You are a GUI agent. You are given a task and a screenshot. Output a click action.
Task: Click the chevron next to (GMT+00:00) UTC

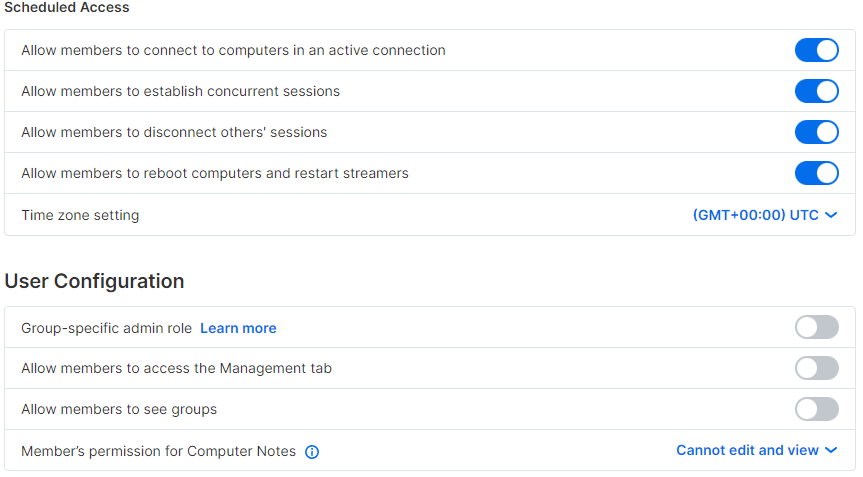(831, 215)
